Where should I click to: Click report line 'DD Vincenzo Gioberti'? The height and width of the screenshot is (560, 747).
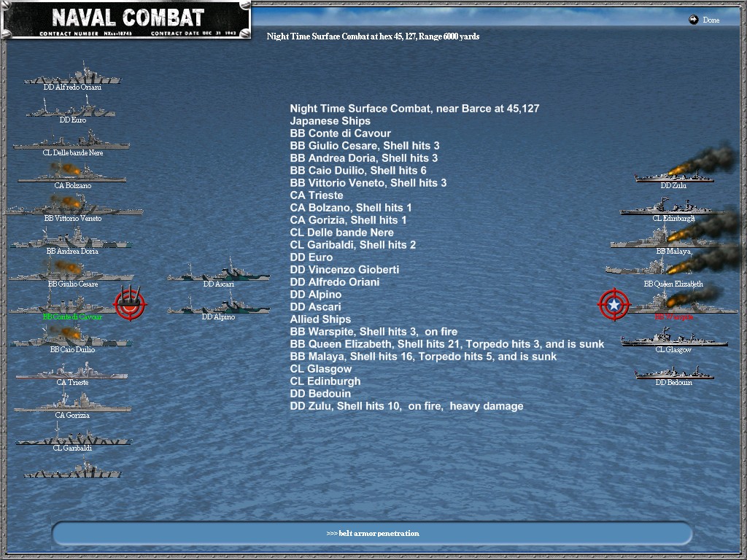pyautogui.click(x=344, y=270)
